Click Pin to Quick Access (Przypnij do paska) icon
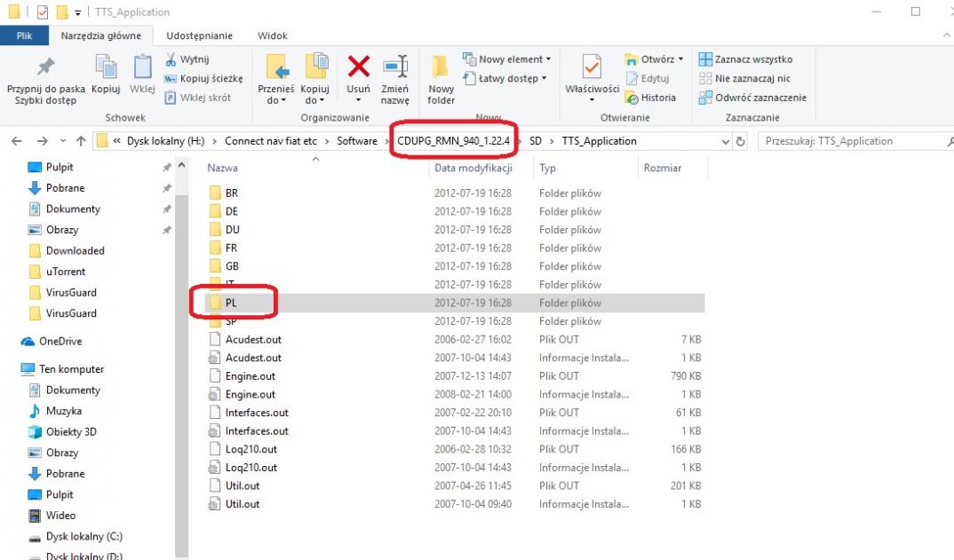The width and height of the screenshot is (954, 560). [45, 67]
